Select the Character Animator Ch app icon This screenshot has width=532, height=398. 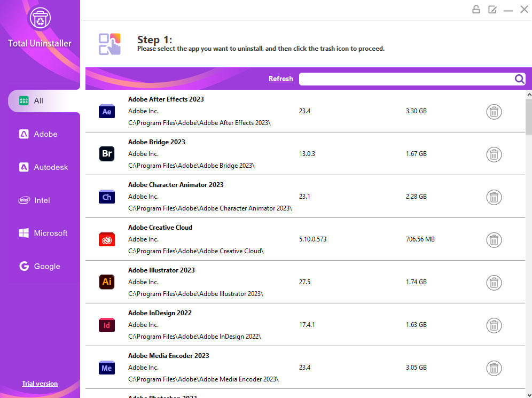click(106, 197)
